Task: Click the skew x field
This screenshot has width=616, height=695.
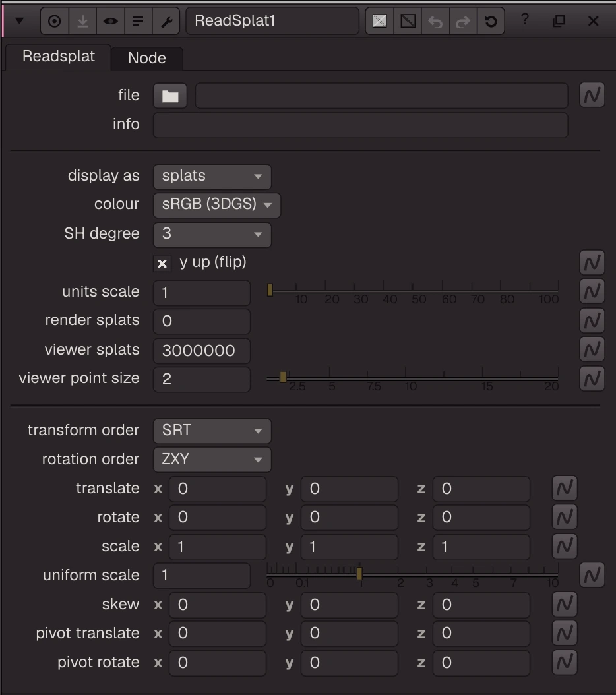Action: (217, 605)
